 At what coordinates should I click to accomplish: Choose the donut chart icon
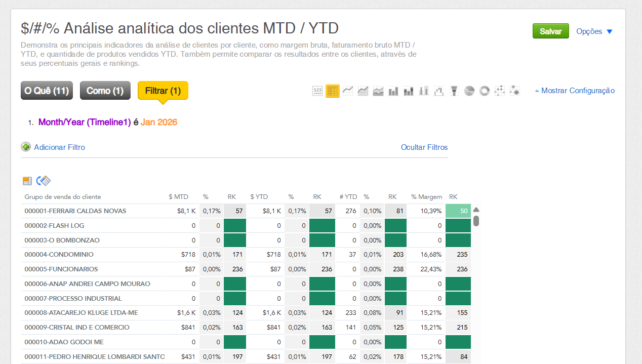pos(485,91)
